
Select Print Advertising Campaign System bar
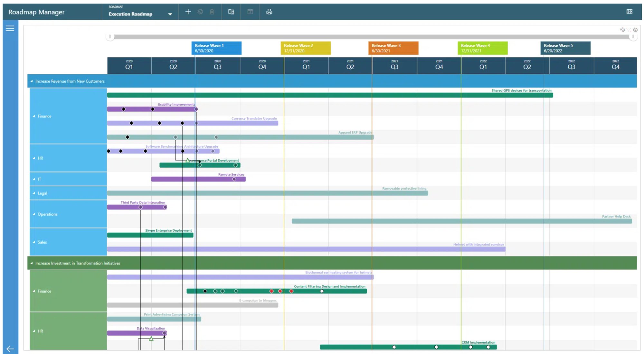(154, 319)
